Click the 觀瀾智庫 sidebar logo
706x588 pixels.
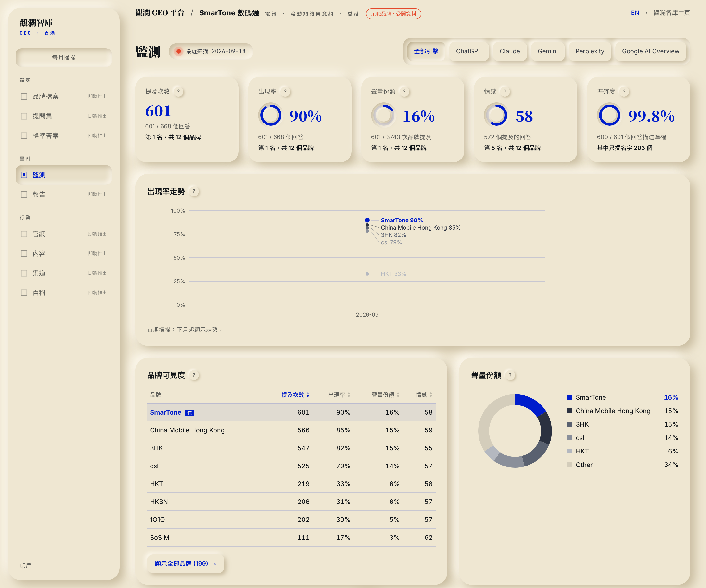(x=36, y=23)
